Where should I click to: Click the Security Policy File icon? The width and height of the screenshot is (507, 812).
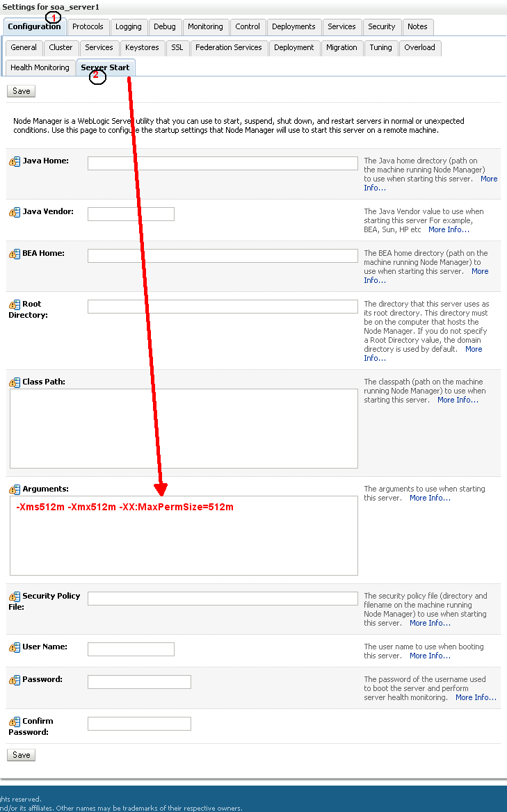(15, 596)
